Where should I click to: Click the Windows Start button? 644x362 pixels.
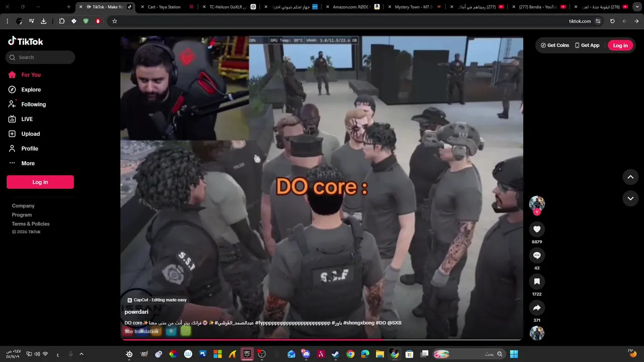click(x=514, y=354)
